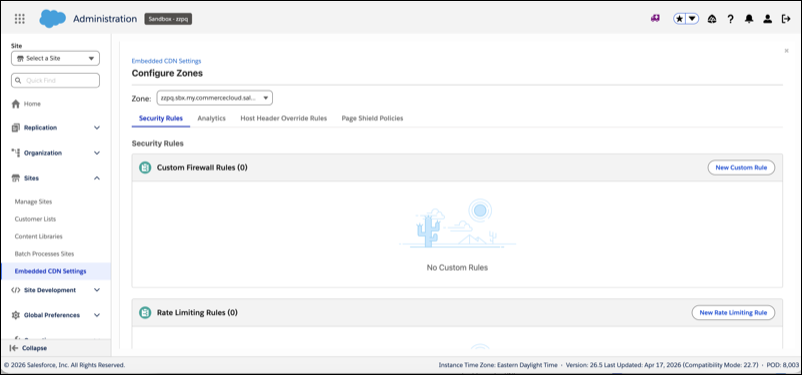The width and height of the screenshot is (802, 375).
Task: Click the Salesforce cloud logo
Action: (x=53, y=19)
